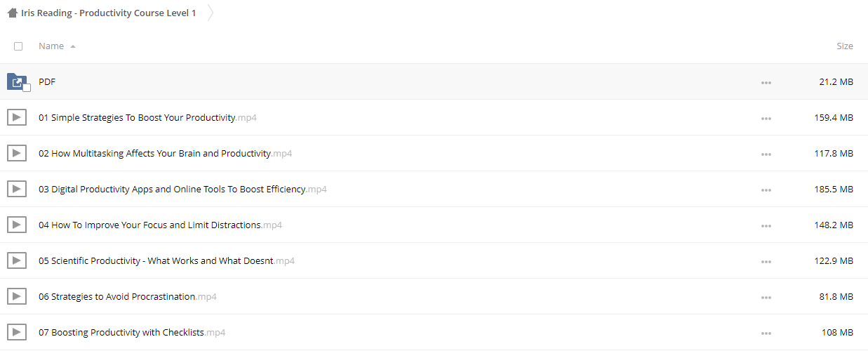Image resolution: width=868 pixels, height=351 pixels.
Task: Click Iris Reading Productivity Course breadcrumb
Action: pos(109,13)
